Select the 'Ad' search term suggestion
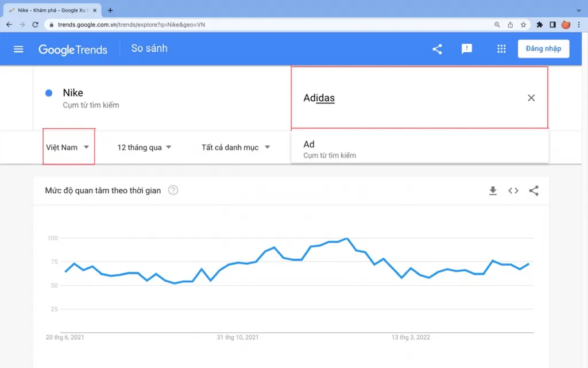588x368 pixels. [x=420, y=149]
